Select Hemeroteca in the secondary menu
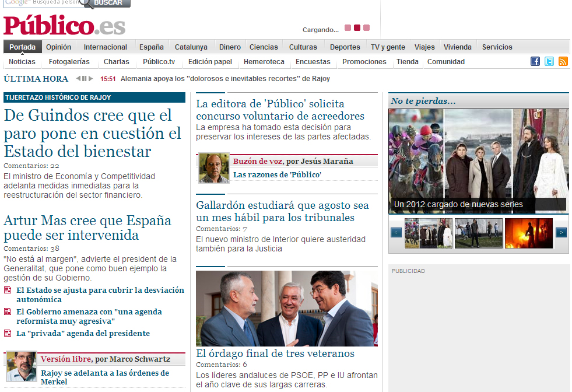572x392 pixels. coord(264,62)
